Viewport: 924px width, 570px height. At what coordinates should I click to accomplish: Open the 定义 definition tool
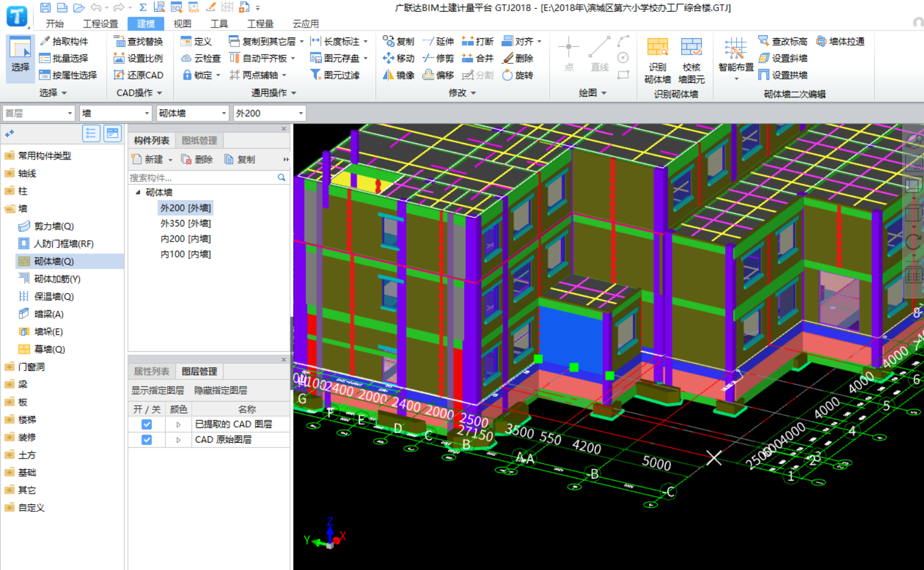click(197, 41)
